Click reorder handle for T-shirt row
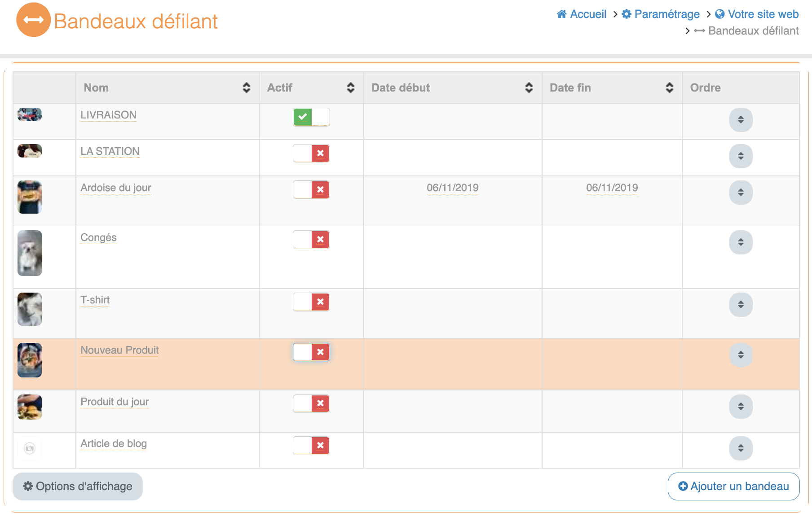Screen dimensions: 812x517 (741, 305)
